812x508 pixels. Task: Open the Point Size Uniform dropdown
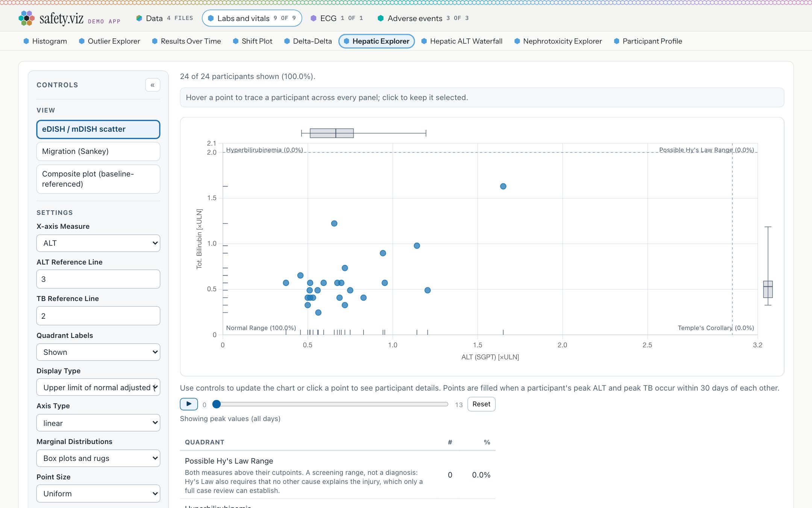tap(98, 494)
